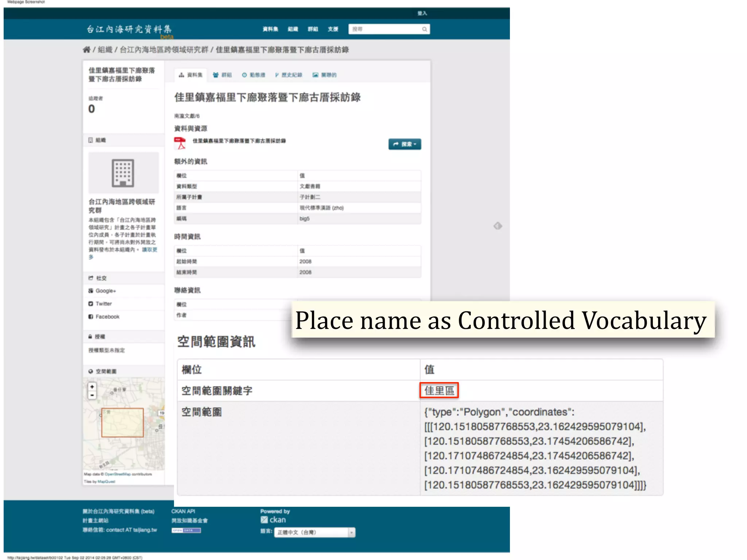Open 組織 in top navigation
The height and width of the screenshot is (560, 747).
(x=293, y=29)
